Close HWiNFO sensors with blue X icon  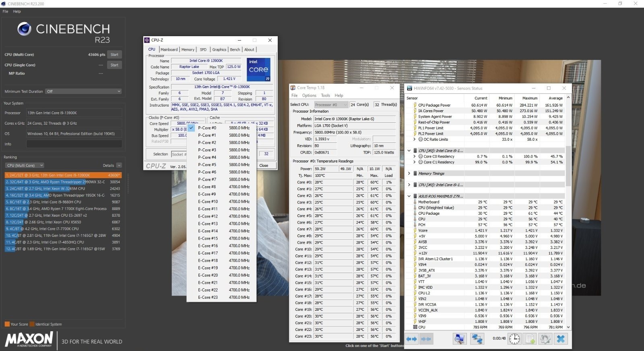click(x=561, y=339)
